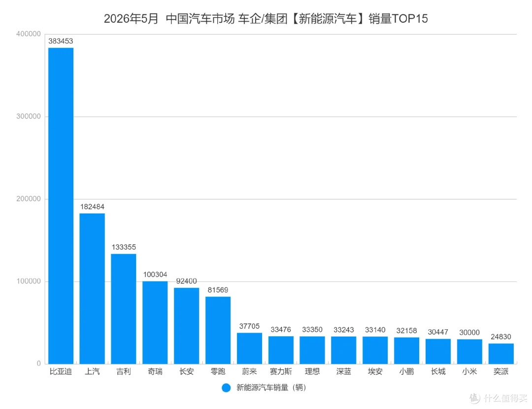Click the y-axis tick 200000

click(29, 199)
